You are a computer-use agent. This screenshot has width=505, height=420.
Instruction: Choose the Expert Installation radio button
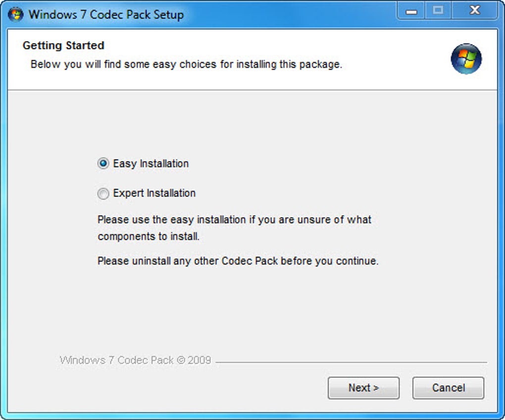[103, 193]
